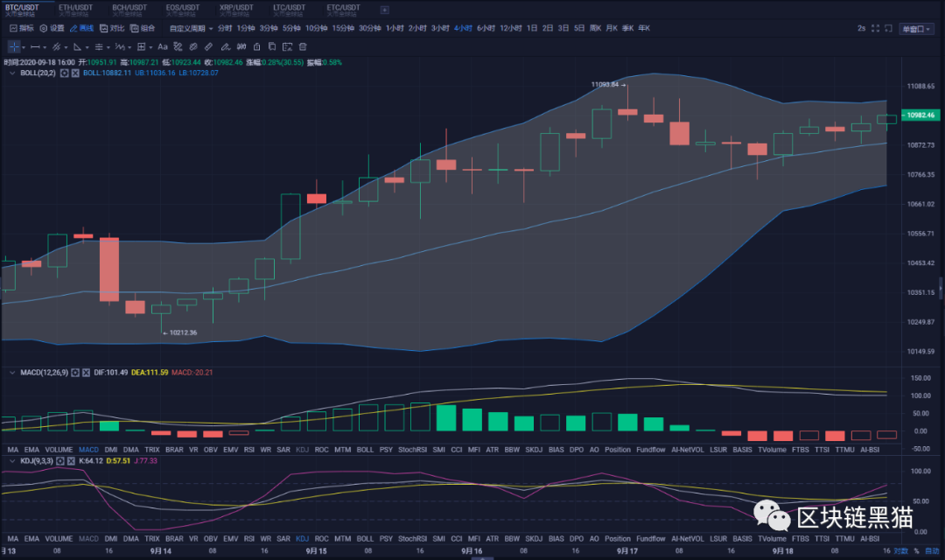Screen dimensions: 945x560
Task: Switch KDJ panel to StochRSI indicator
Action: tap(412, 539)
